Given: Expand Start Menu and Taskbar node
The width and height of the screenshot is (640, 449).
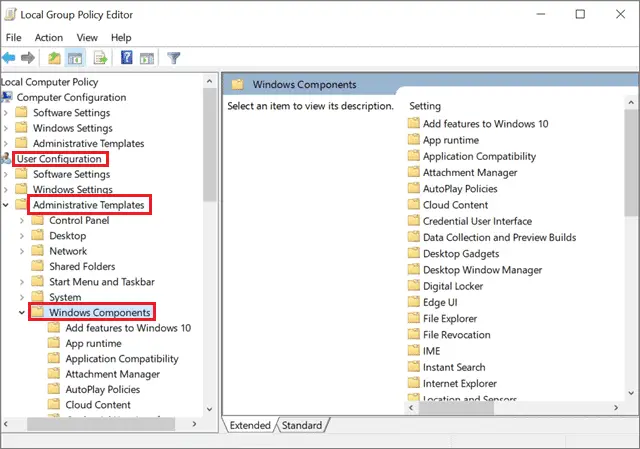Looking at the screenshot, I should tap(22, 282).
